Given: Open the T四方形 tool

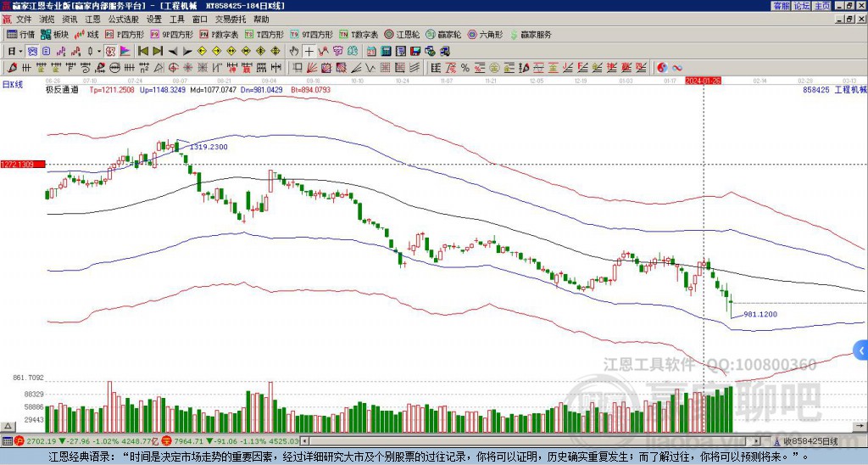Looking at the screenshot, I should pos(264,34).
